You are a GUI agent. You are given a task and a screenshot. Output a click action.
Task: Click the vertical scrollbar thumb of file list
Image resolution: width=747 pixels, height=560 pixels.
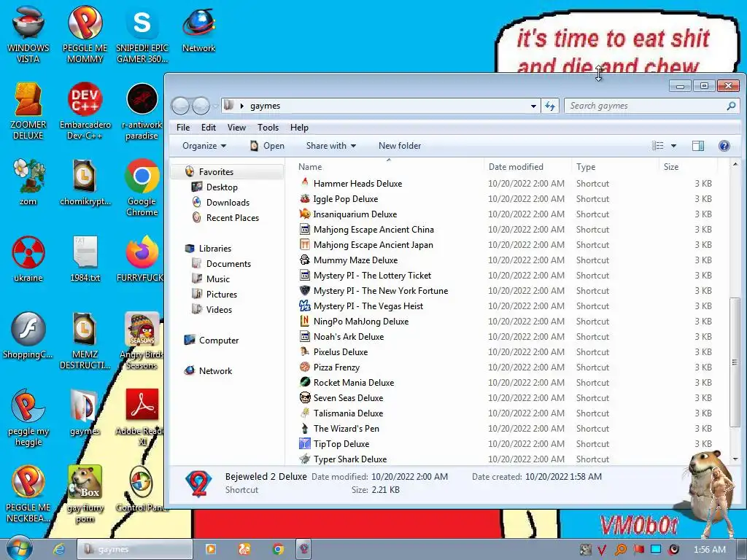coord(735,362)
